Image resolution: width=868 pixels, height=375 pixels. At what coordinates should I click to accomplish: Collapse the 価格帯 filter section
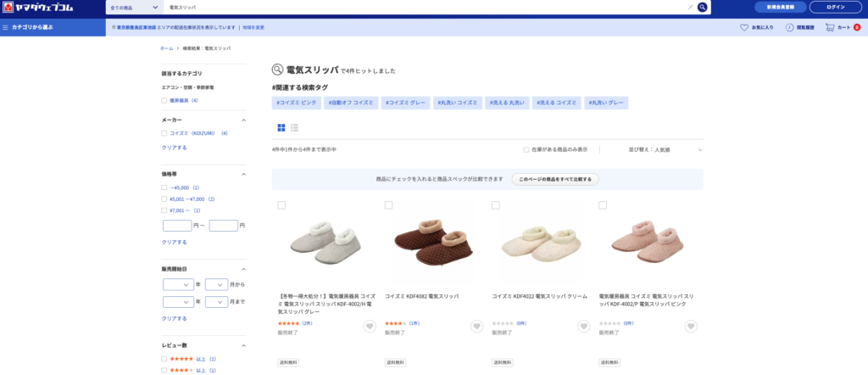coord(243,174)
